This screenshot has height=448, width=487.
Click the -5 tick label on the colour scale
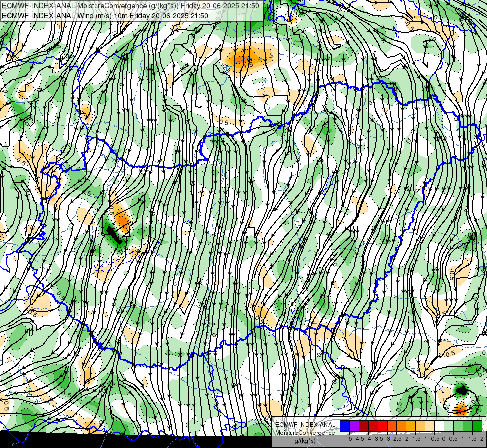point(349,439)
